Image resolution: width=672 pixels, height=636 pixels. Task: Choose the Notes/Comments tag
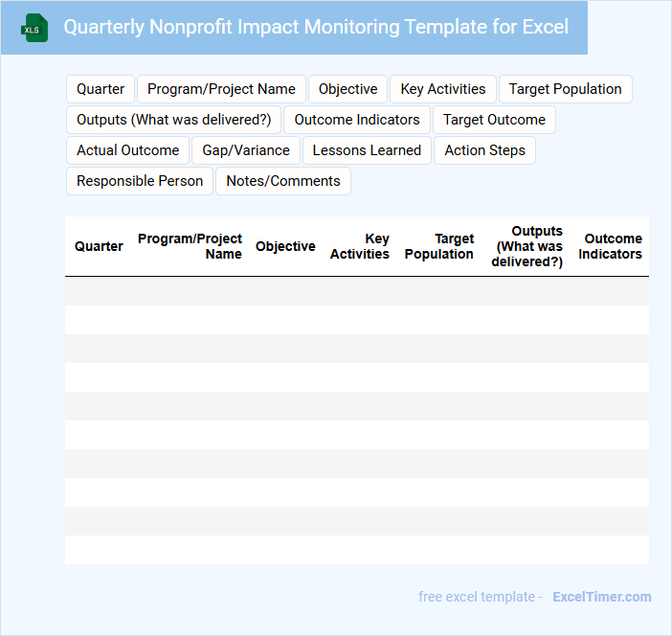click(283, 181)
